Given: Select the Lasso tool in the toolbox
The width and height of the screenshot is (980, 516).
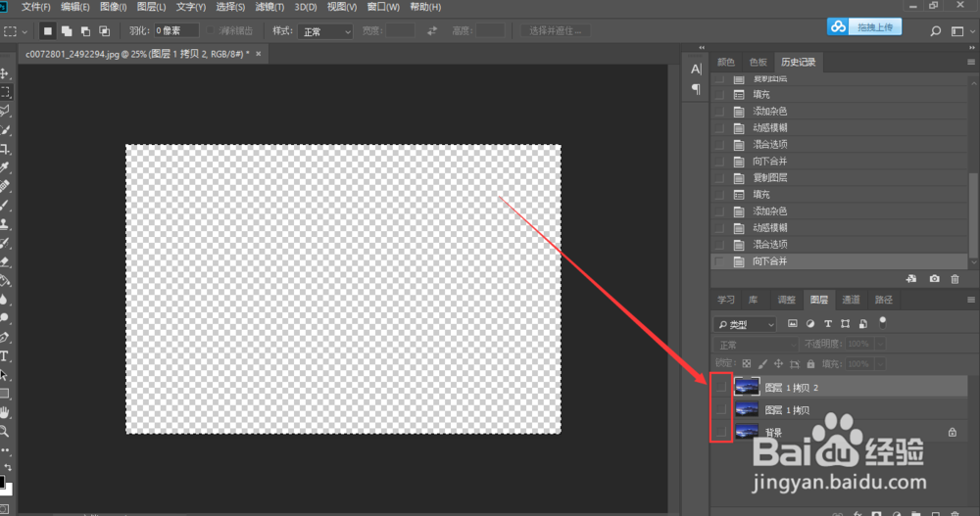Looking at the screenshot, I should [x=4, y=112].
